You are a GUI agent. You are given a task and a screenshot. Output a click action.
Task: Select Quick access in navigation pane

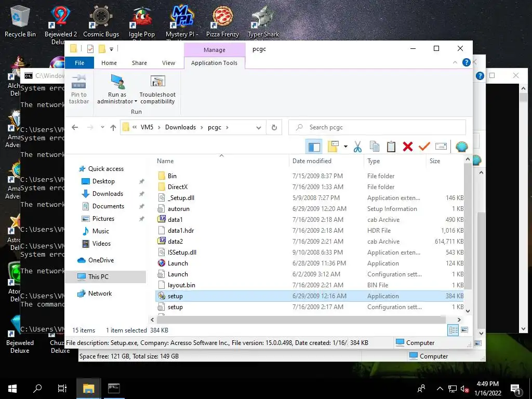(106, 169)
